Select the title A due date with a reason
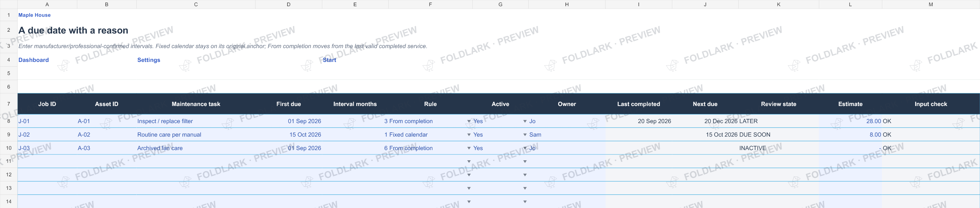980x208 pixels. pos(73,30)
